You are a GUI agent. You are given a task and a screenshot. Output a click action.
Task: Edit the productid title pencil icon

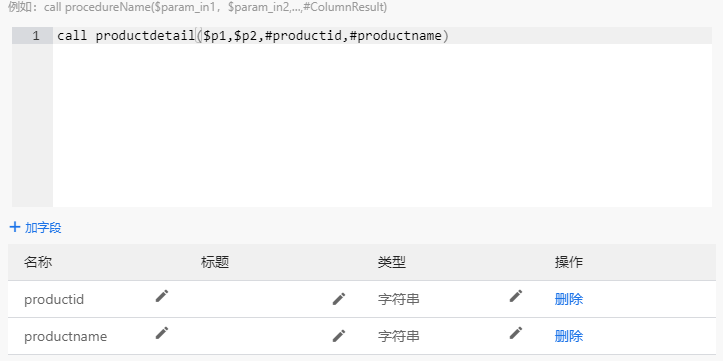pos(339,299)
